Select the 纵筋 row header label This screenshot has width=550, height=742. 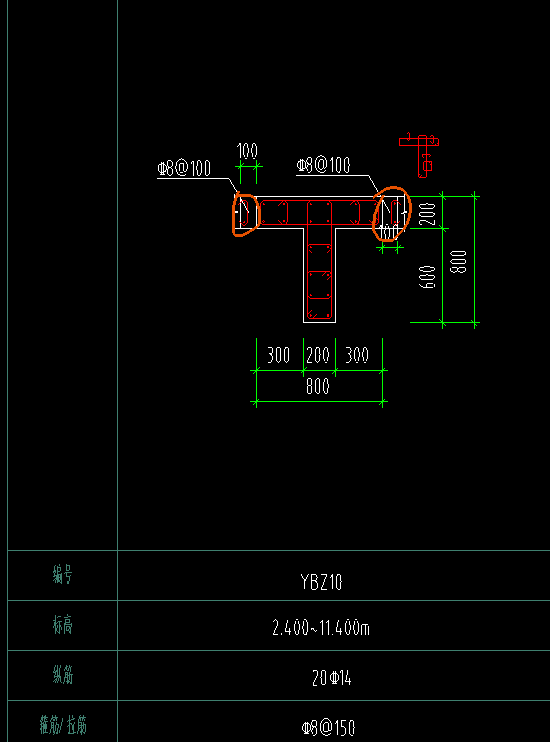click(x=62, y=675)
